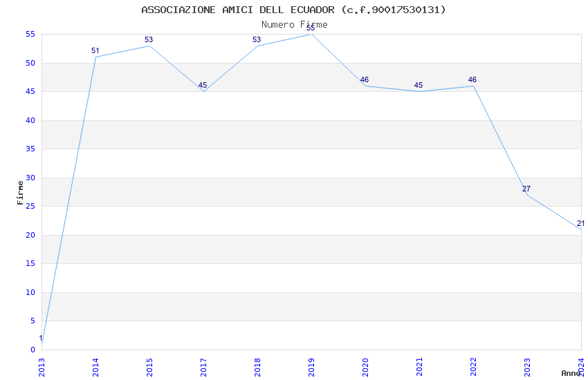Click the data label 51 for 2014

click(95, 50)
